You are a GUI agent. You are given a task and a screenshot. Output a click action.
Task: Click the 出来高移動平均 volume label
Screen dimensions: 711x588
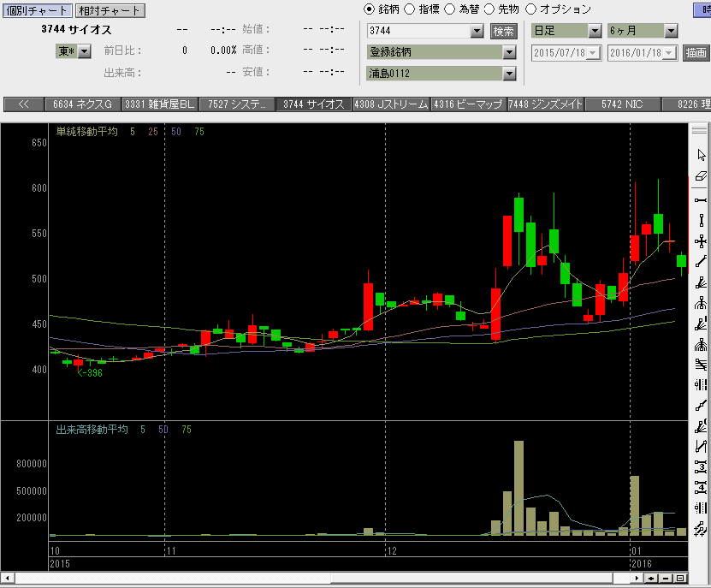(92, 429)
